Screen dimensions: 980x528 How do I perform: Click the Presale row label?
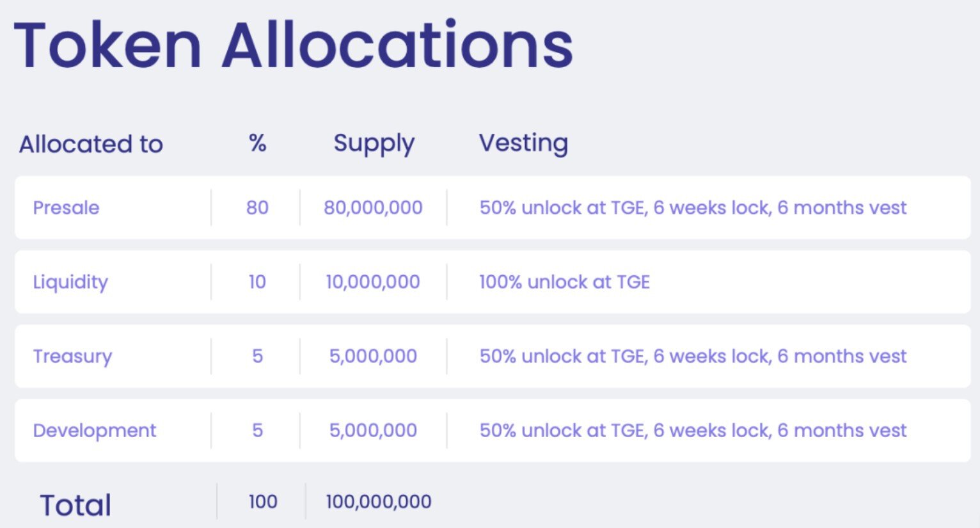66,207
